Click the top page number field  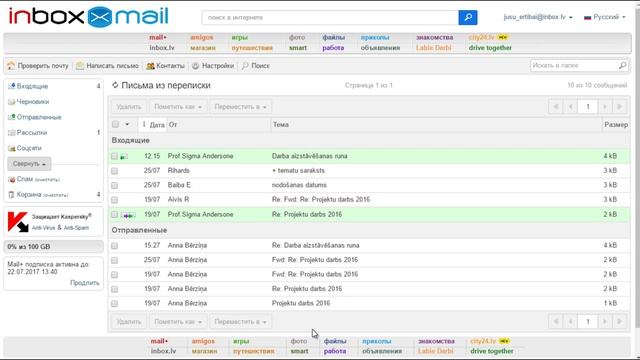(588, 107)
